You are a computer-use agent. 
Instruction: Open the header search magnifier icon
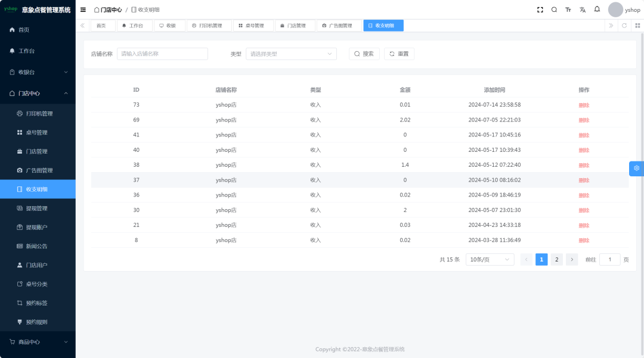[x=554, y=10]
